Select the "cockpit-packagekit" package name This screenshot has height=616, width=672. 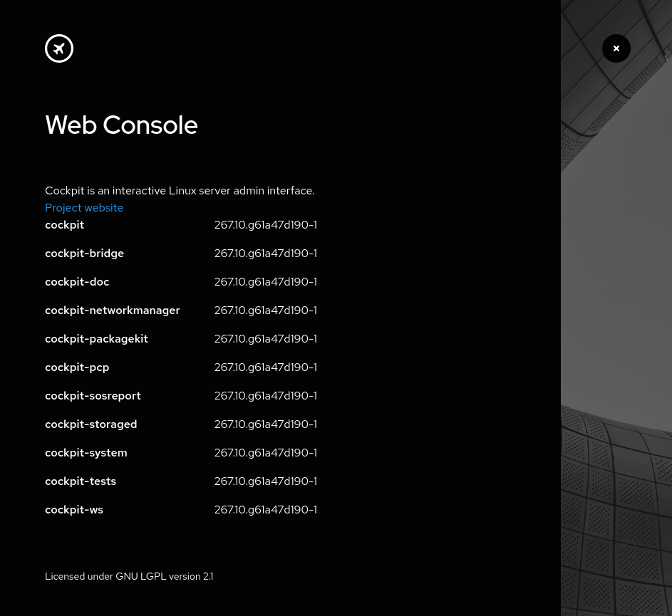(x=96, y=339)
